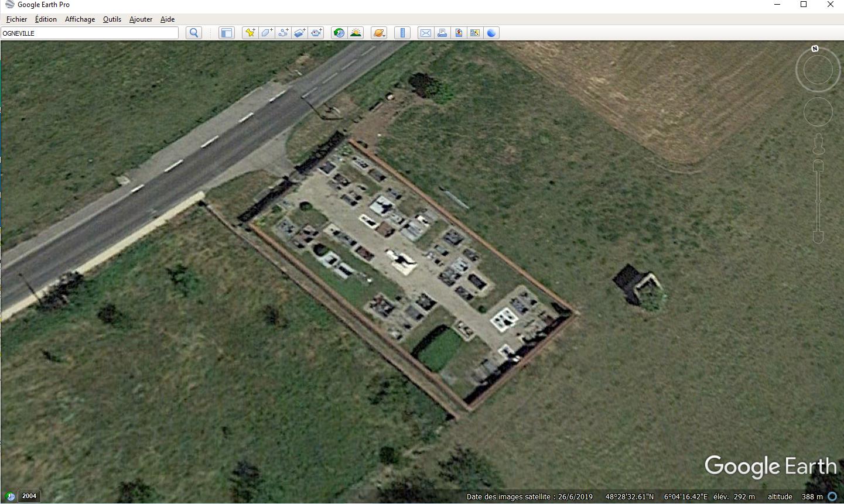Select the Add Polygon tool
This screenshot has width=844, height=504.
click(x=266, y=33)
